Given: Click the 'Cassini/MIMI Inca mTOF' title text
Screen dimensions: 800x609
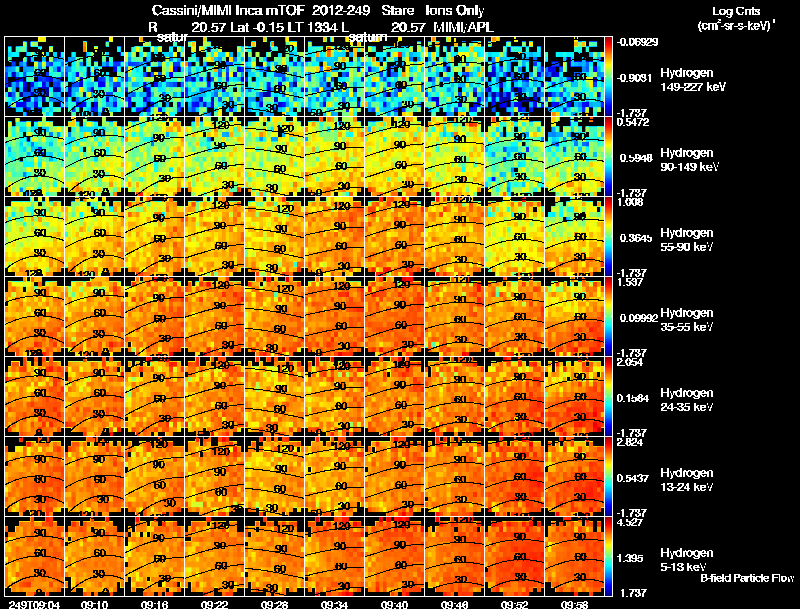Looking at the screenshot, I should tap(228, 10).
